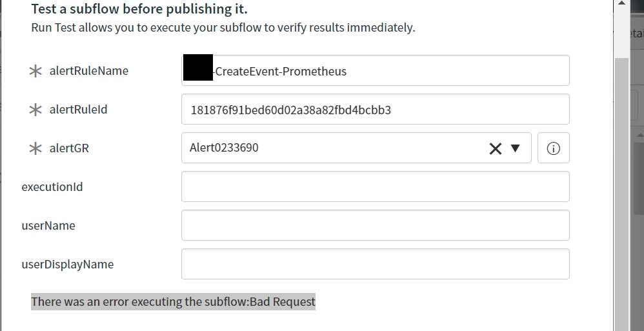Clear the alertGR value with the X icon
The width and height of the screenshot is (644, 331).
point(496,148)
